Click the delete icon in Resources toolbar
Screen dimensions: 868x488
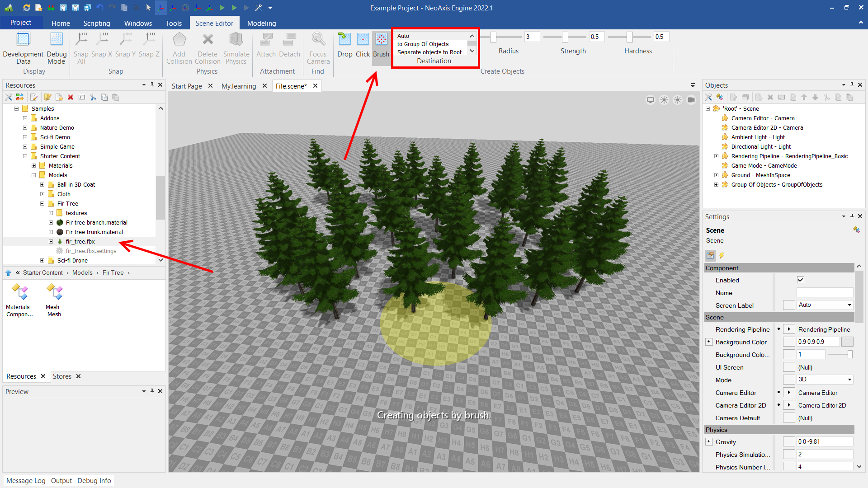coord(71,97)
